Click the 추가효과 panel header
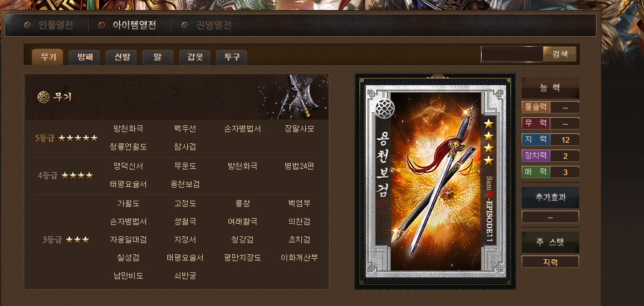The image size is (644, 306). tap(550, 198)
